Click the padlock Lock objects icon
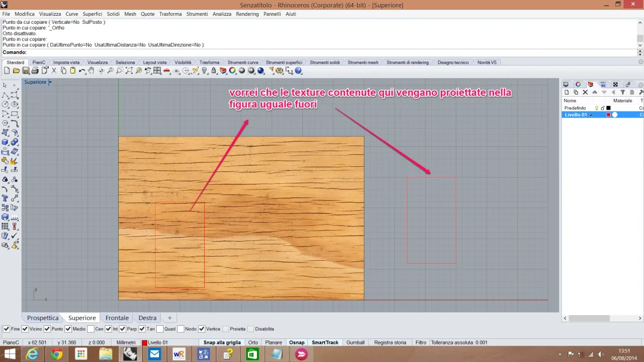 213,71
